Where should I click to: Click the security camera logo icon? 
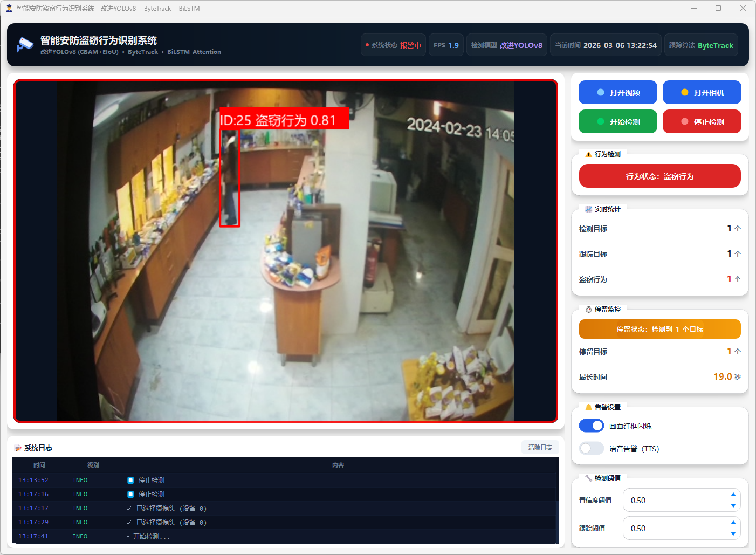click(x=25, y=45)
